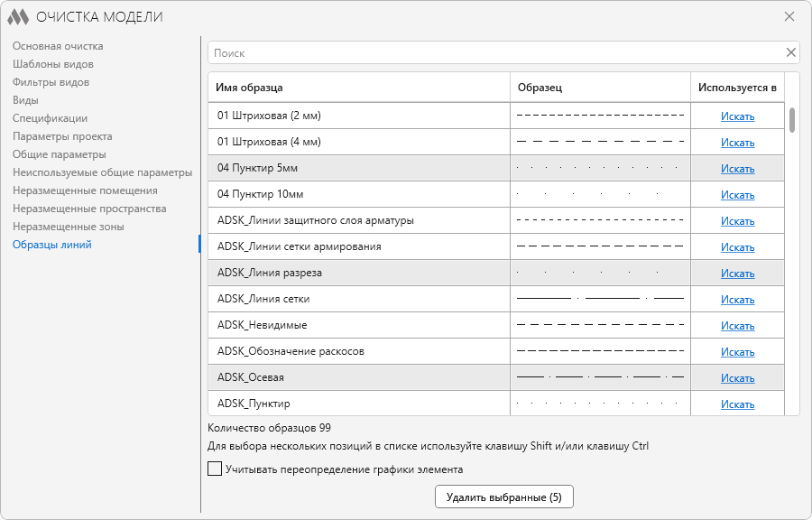
Task: Select row ADSK_Линия разреза
Action: [x=496, y=273]
